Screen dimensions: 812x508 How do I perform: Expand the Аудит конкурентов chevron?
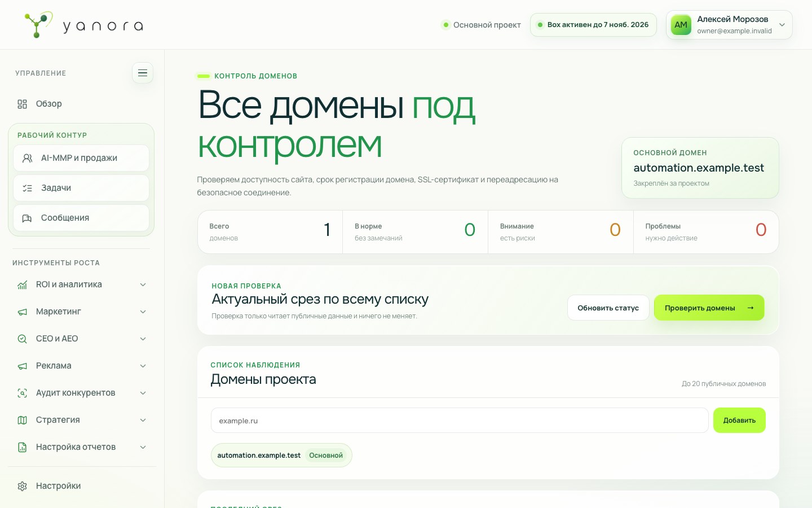(x=143, y=393)
